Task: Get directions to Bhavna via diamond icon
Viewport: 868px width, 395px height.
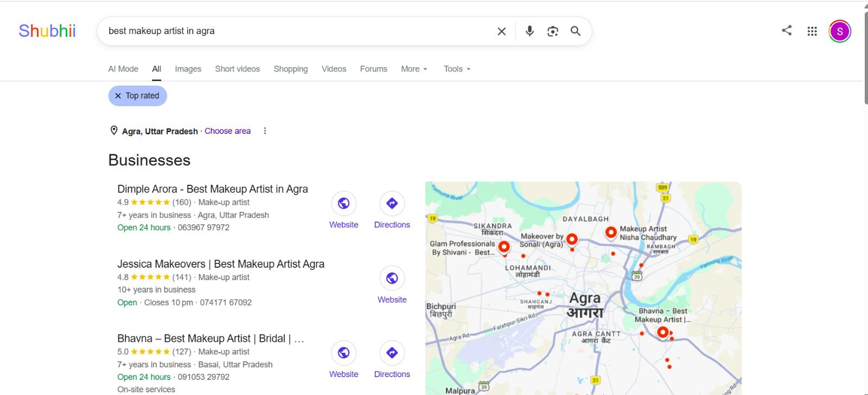Action: 392,353
